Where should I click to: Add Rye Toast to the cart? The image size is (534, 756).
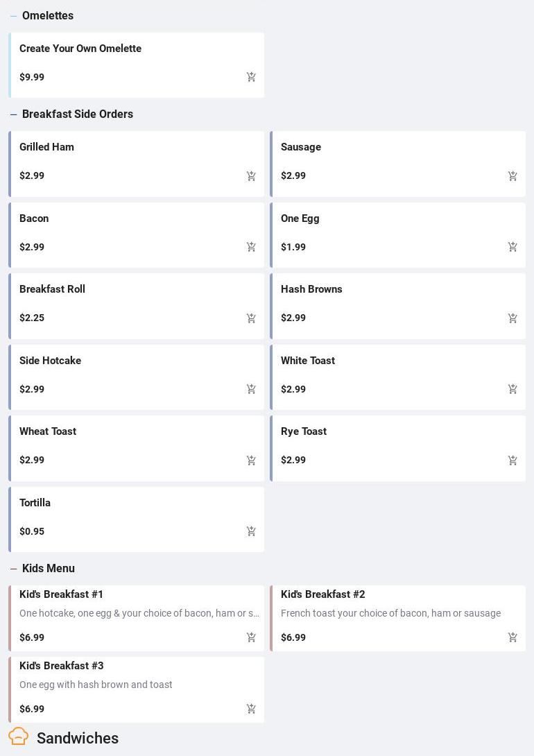513,461
